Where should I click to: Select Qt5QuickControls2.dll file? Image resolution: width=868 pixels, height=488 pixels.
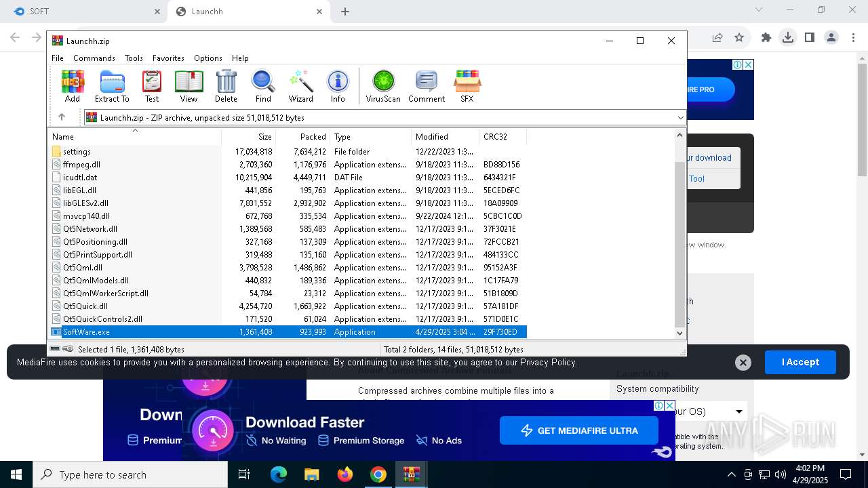288,319
